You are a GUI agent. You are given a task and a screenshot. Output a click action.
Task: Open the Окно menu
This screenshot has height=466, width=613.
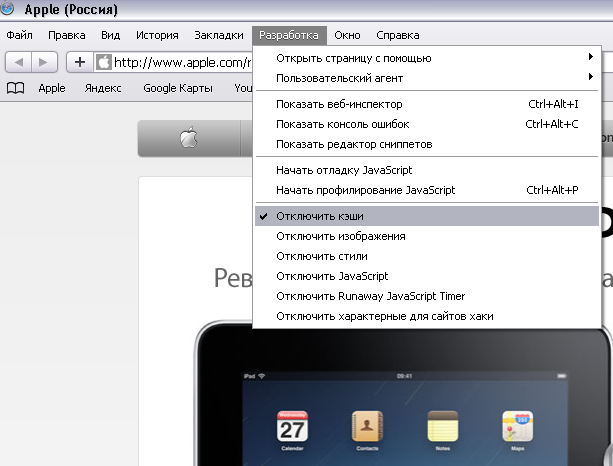coord(347,35)
